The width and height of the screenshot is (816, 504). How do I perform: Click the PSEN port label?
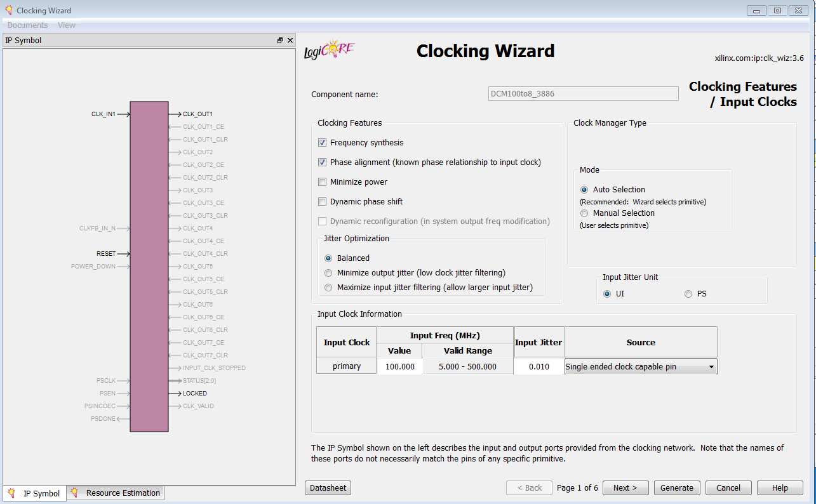(x=108, y=394)
